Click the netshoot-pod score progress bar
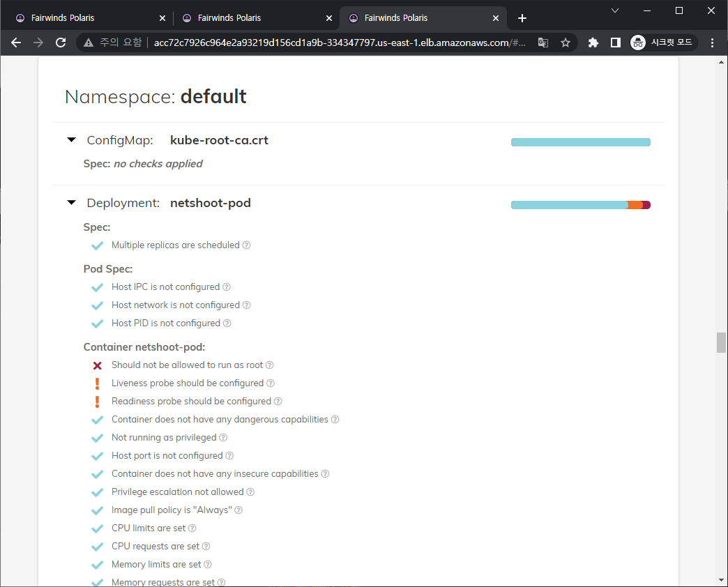The width and height of the screenshot is (728, 587). point(581,204)
